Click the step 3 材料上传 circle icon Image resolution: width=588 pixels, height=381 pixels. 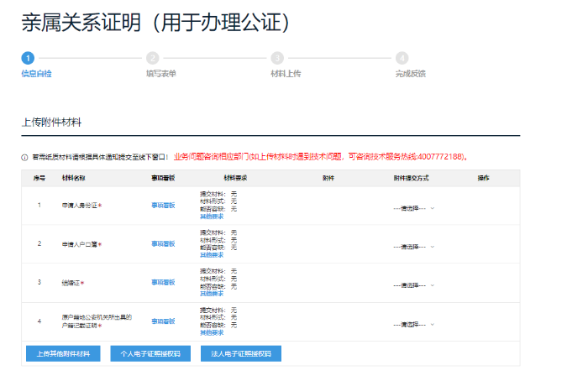[277, 58]
